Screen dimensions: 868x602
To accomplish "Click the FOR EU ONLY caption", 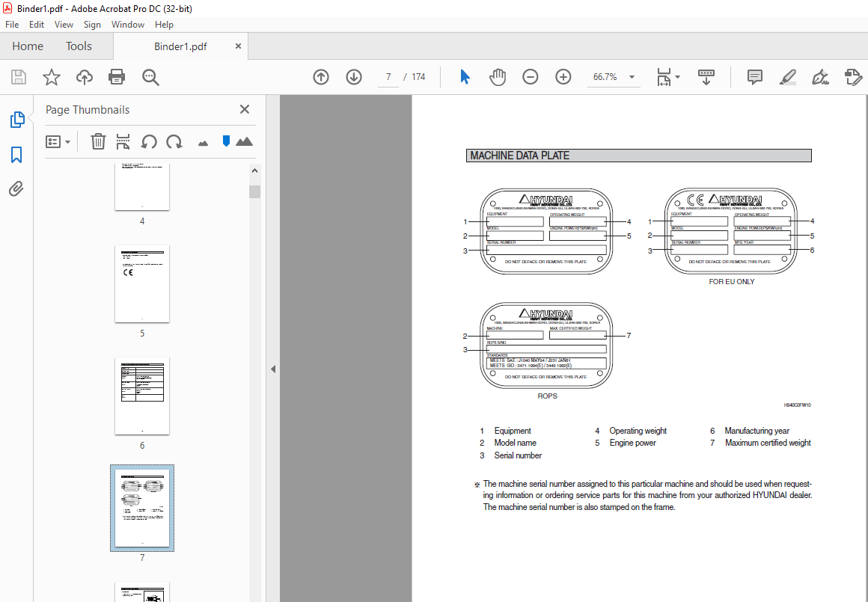I will (731, 282).
